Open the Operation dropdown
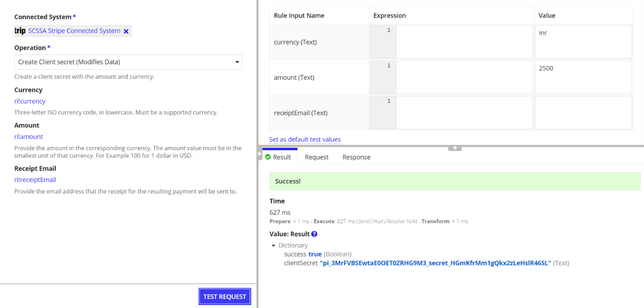The image size is (644, 308). (128, 62)
